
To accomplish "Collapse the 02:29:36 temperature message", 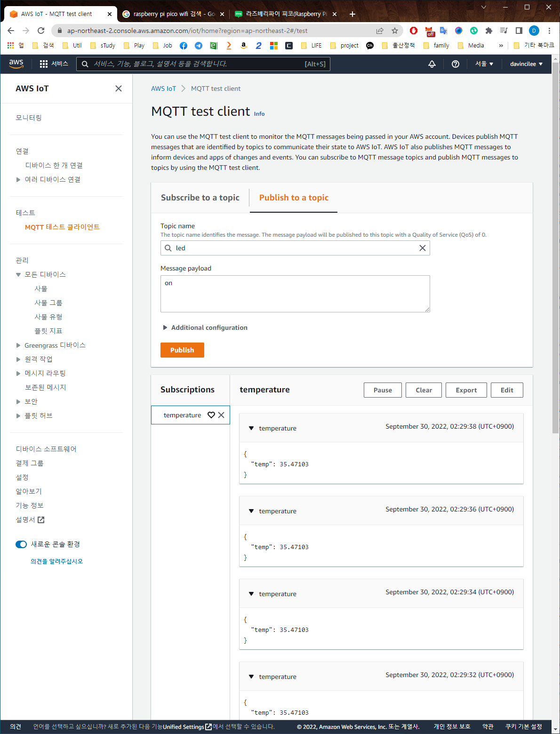I will (x=251, y=511).
